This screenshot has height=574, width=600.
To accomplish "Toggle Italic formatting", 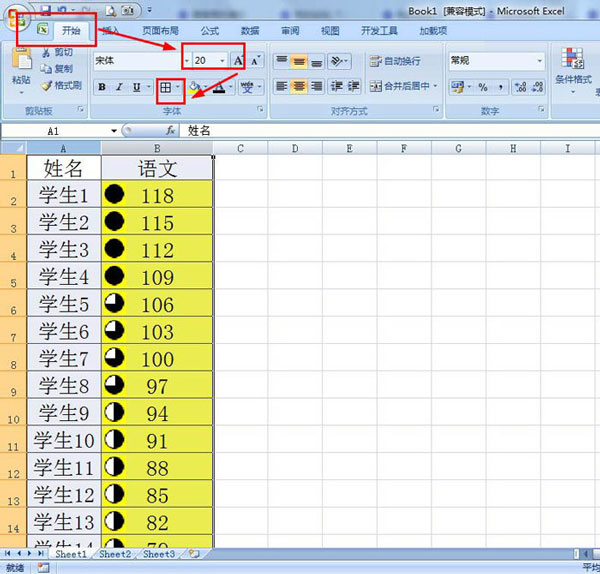I will point(119,87).
